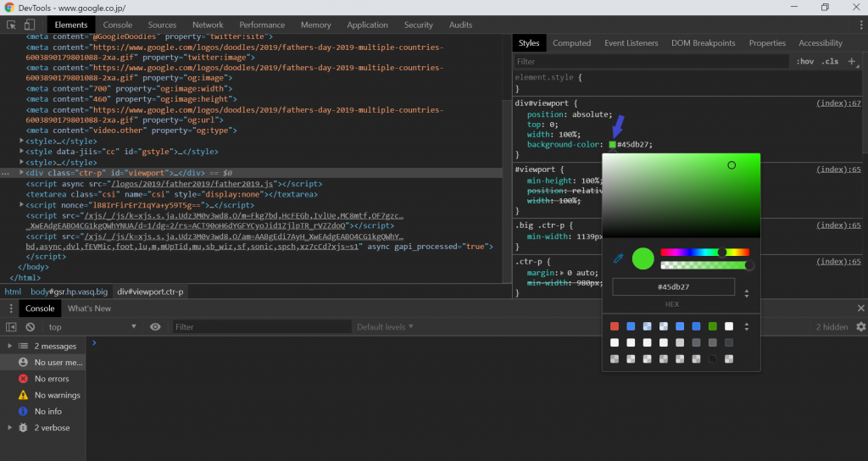The height and width of the screenshot is (461, 868).
Task: Click the red palette swatch
Action: pos(615,326)
